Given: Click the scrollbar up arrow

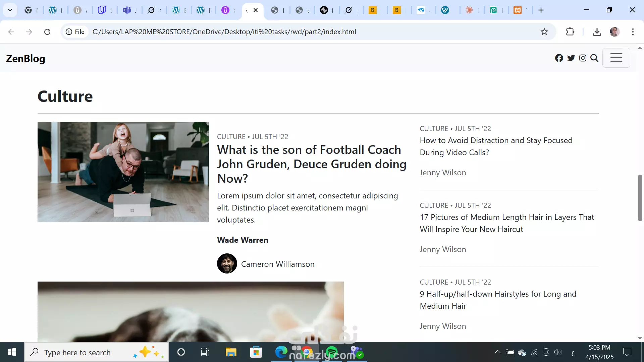Looking at the screenshot, I should tap(640, 48).
